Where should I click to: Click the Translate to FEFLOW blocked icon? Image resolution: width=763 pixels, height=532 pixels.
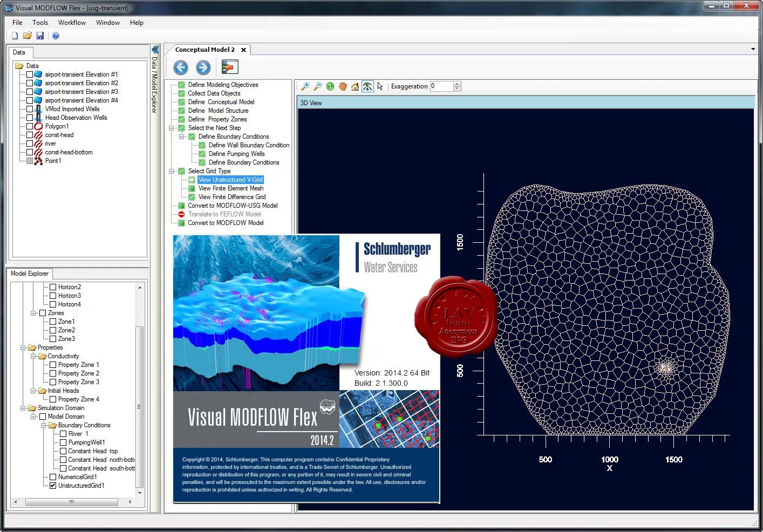181,214
